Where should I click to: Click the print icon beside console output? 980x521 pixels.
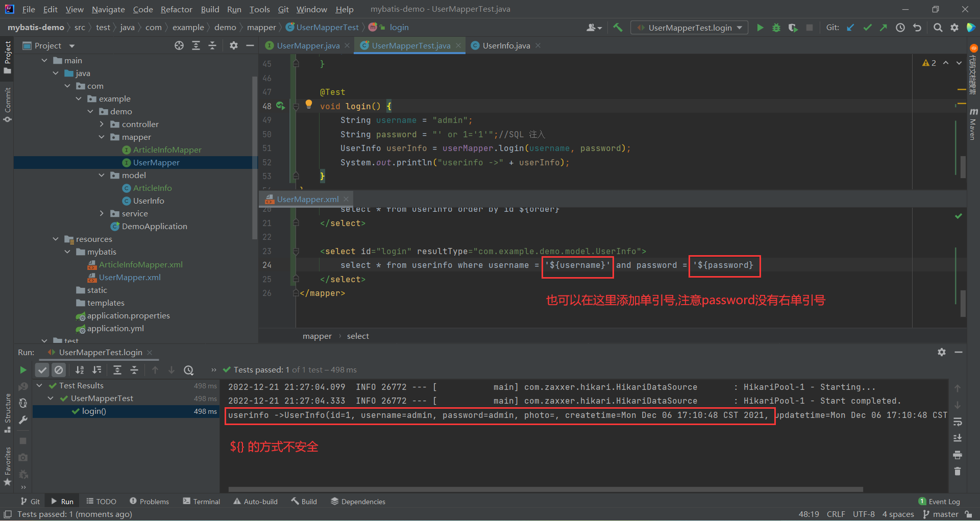pyautogui.click(x=958, y=455)
